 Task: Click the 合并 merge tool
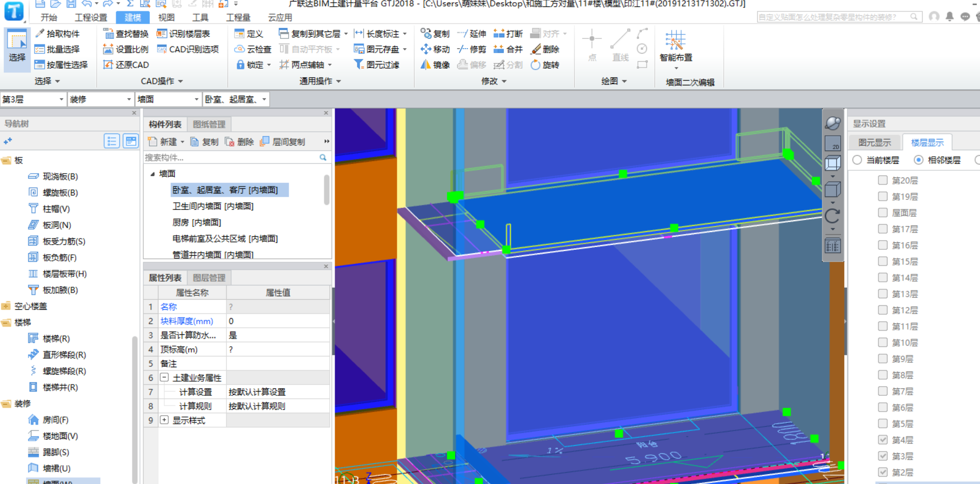(508, 49)
